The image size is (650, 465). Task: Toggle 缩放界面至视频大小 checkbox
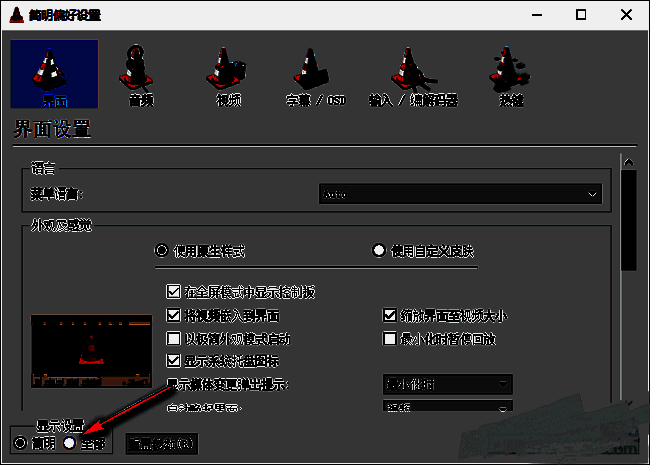[x=389, y=316]
